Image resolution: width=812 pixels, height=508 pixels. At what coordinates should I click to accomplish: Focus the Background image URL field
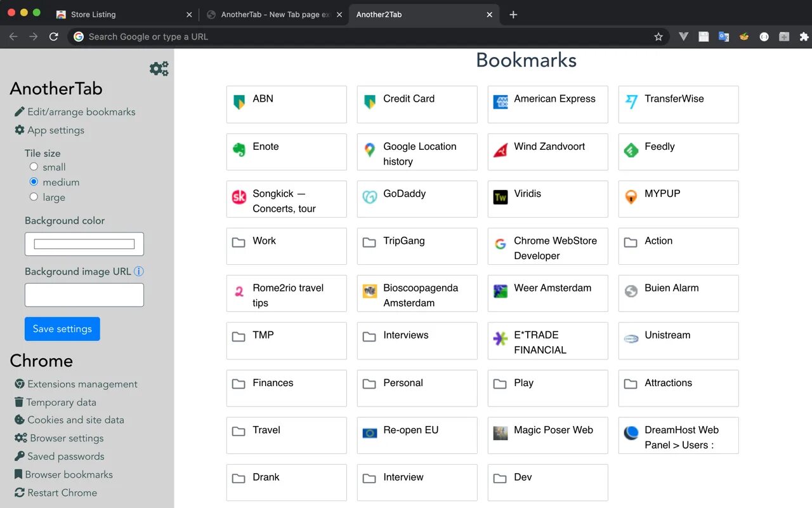84,295
